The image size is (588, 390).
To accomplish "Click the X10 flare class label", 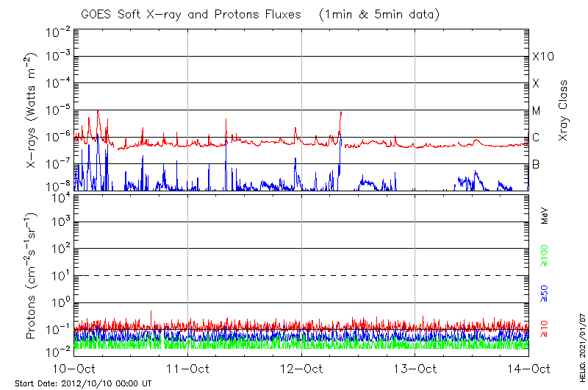I will click(x=542, y=57).
